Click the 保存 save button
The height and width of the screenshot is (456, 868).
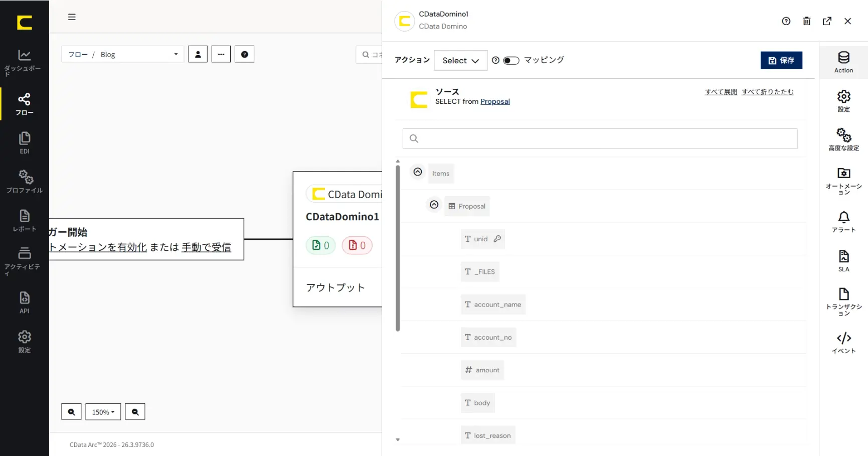781,60
